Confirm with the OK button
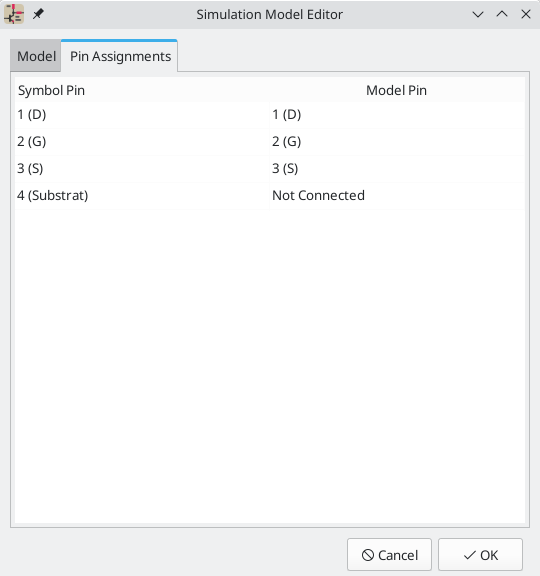This screenshot has width=540, height=576. tap(480, 555)
